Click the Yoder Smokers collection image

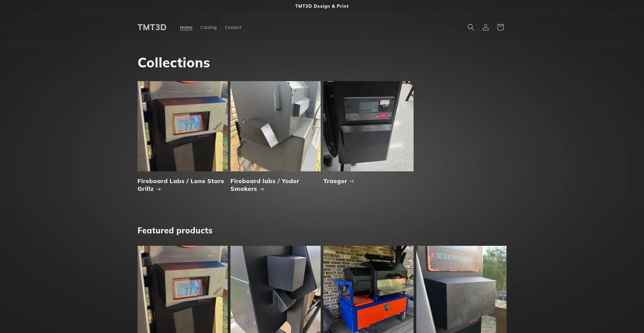pos(275,126)
